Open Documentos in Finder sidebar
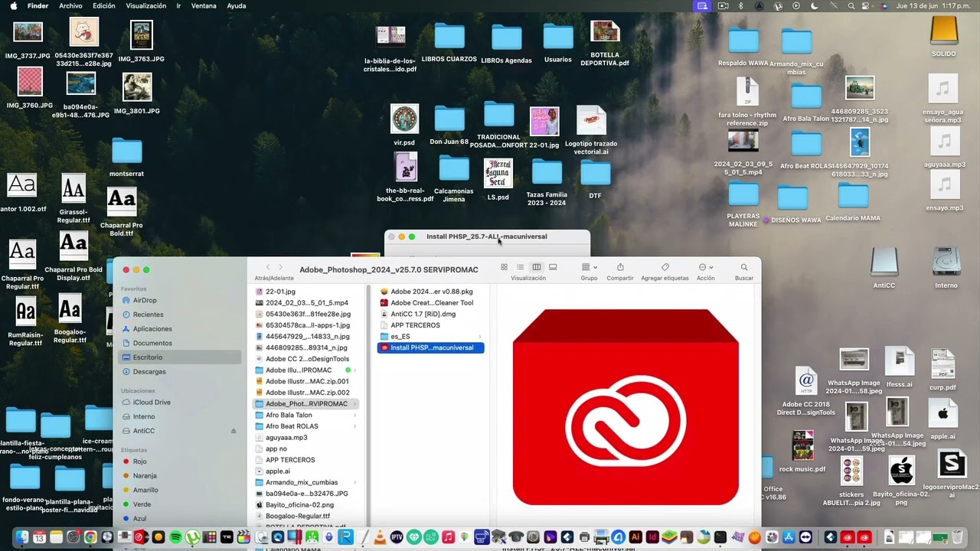980x551 pixels. [x=152, y=343]
